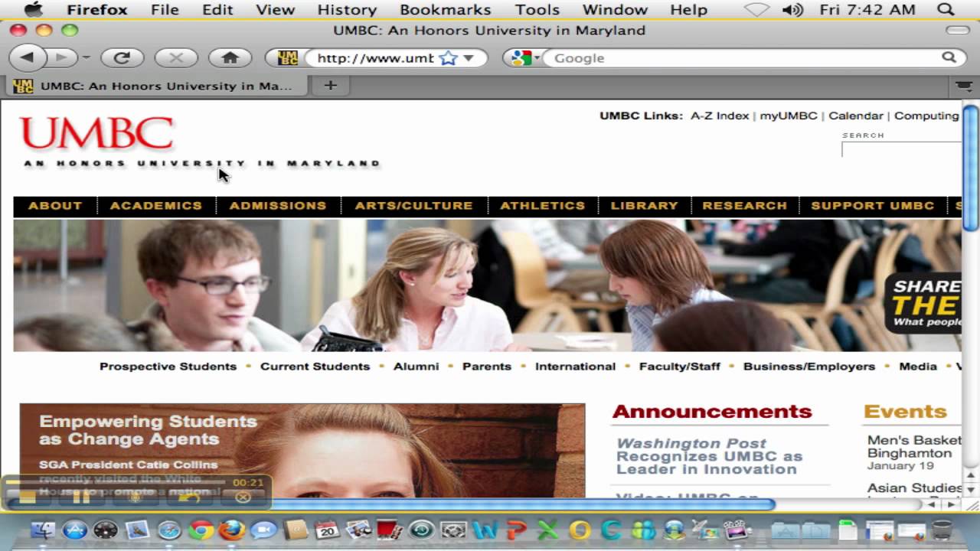Go back using the browser back arrow
Image resolution: width=980 pixels, height=551 pixels.
[x=28, y=57]
